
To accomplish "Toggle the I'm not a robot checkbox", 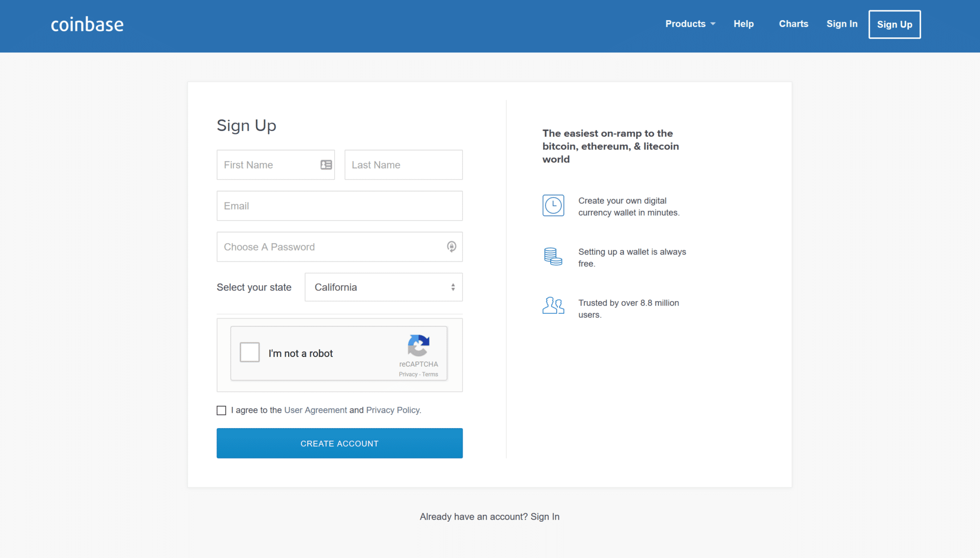I will coord(250,353).
